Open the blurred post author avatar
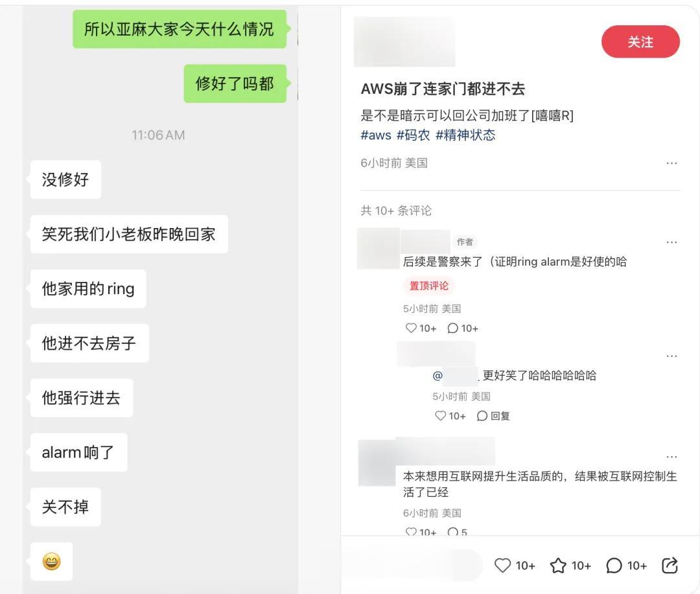The image size is (700, 594). (x=404, y=42)
